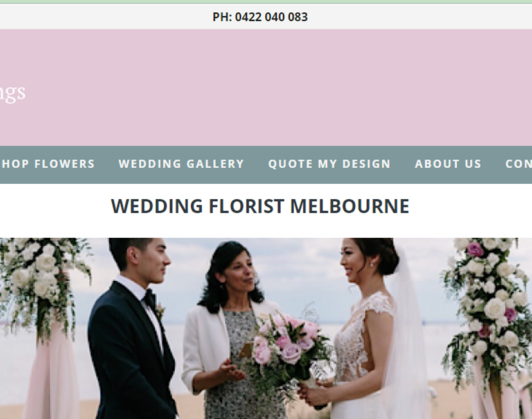Click the Wedding Florist Melbourne heading
Screen dimensions: 532x419
point(260,206)
